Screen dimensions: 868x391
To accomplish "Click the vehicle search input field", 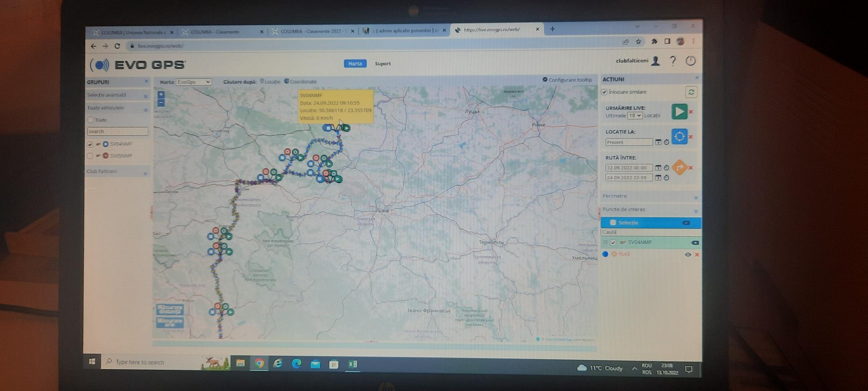I will click(x=117, y=131).
